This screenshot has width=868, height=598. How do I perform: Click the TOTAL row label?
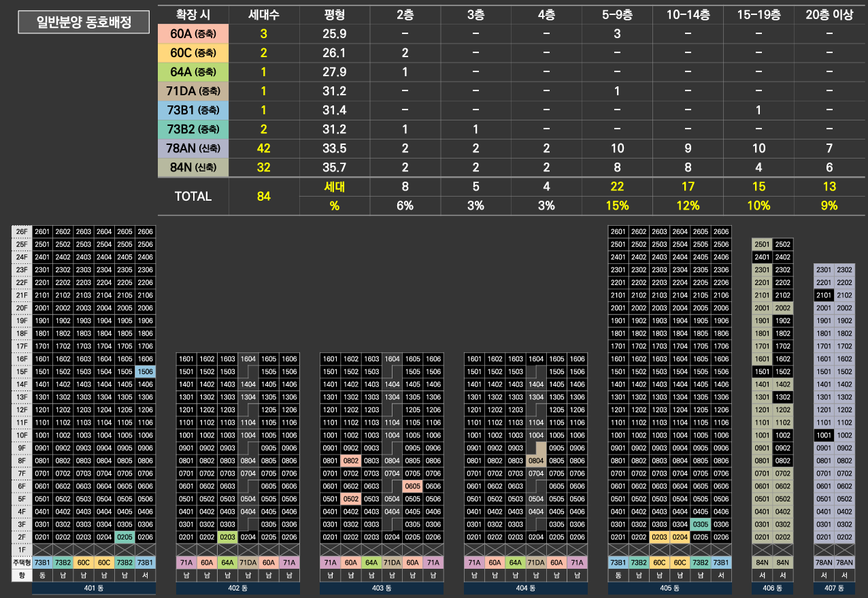193,196
